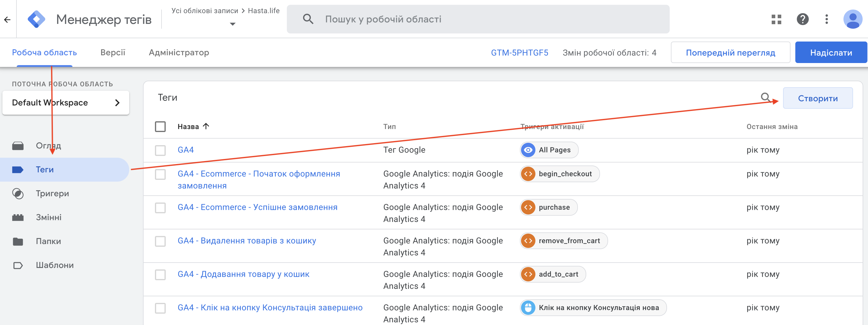
Task: Open GA4 - Клік на кнопку Консультація завершено
Action: (270, 307)
